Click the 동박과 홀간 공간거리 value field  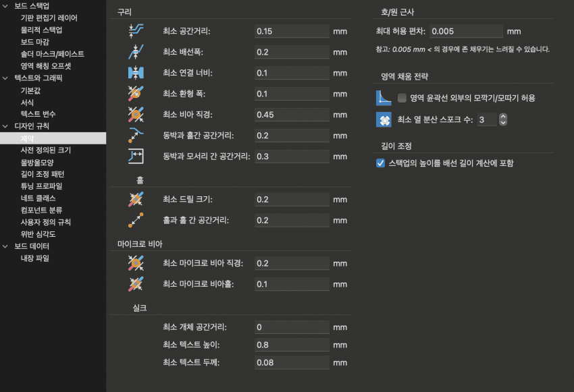(292, 136)
